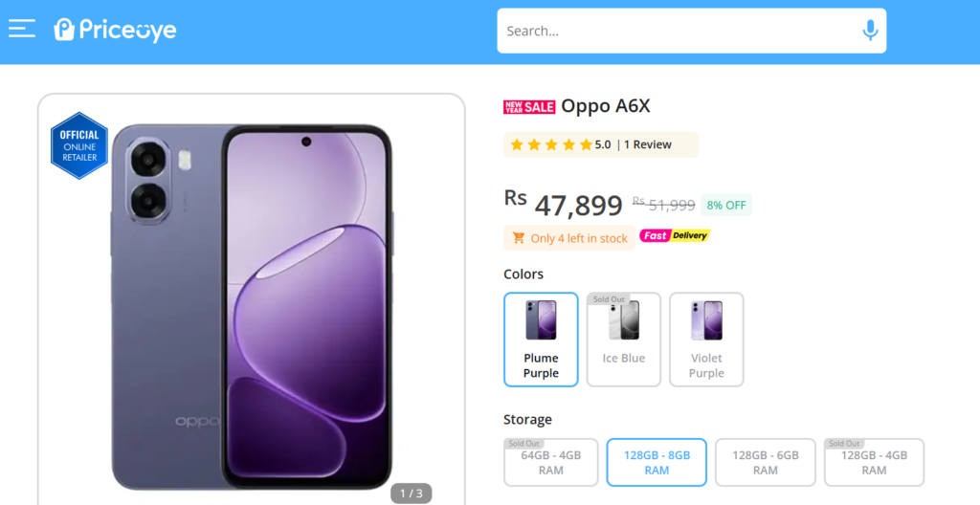Click the five-star rating stars
The image size is (980, 505).
coord(551,145)
